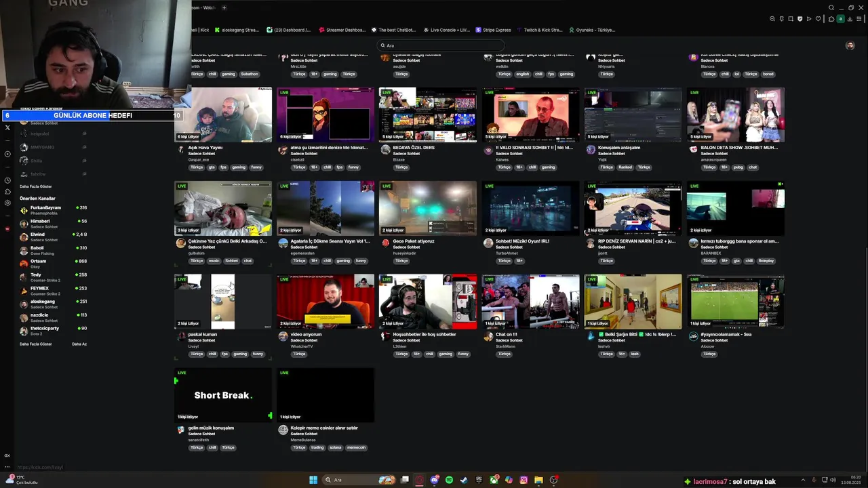This screenshot has width=868, height=488.
Task: Open Instagram from the taskbar
Action: pyautogui.click(x=524, y=480)
